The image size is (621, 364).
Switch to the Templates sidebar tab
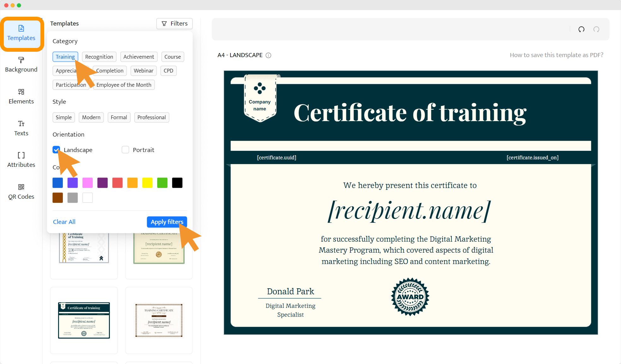(21, 33)
